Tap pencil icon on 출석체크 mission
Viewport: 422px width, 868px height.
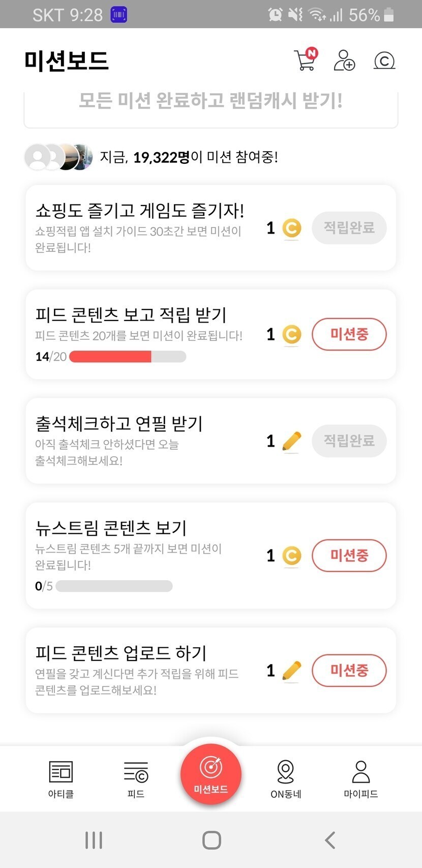click(x=291, y=441)
